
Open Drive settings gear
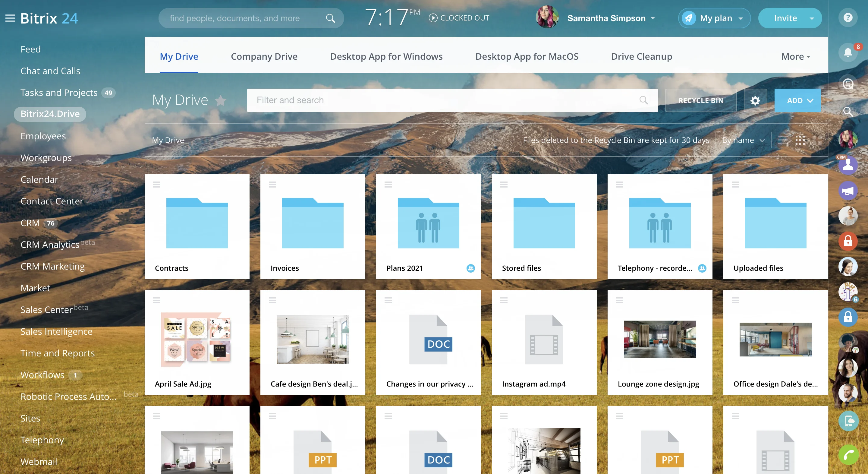[x=755, y=100]
